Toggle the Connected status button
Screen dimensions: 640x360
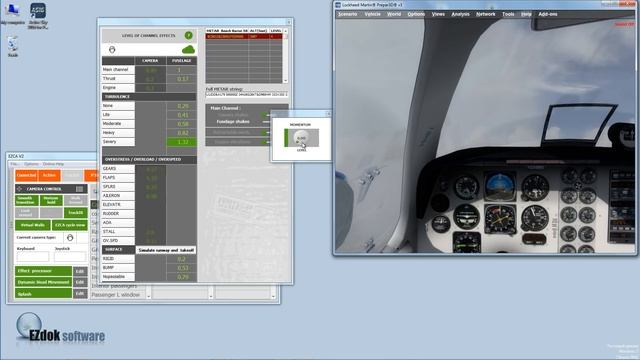click(27, 175)
